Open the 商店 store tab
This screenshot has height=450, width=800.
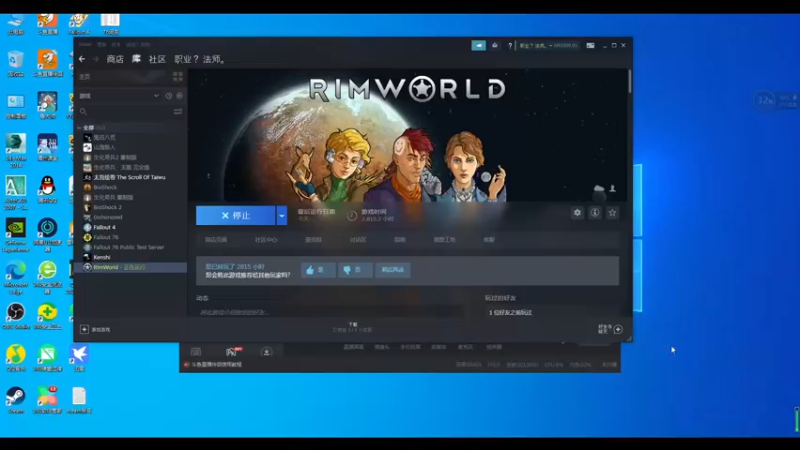click(x=115, y=59)
